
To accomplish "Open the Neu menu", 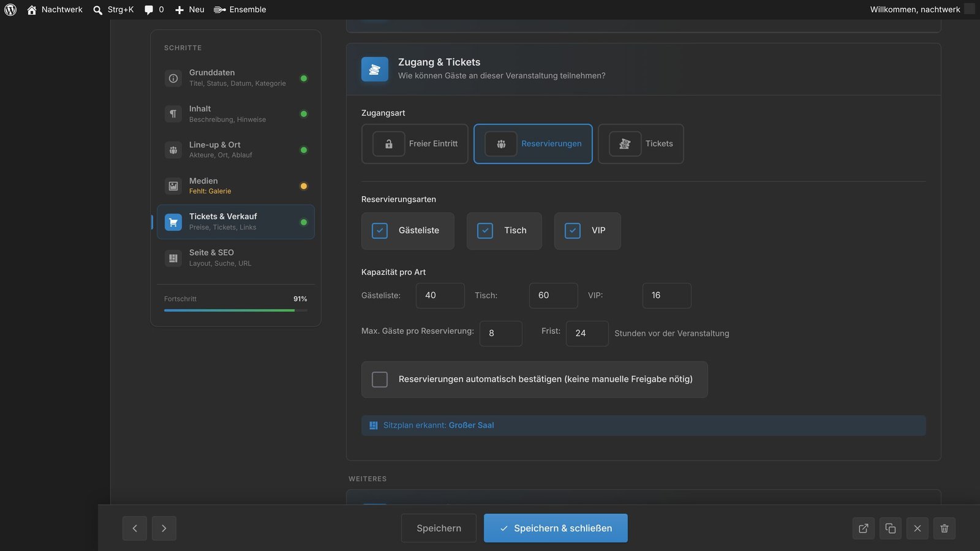I will 190,10.
